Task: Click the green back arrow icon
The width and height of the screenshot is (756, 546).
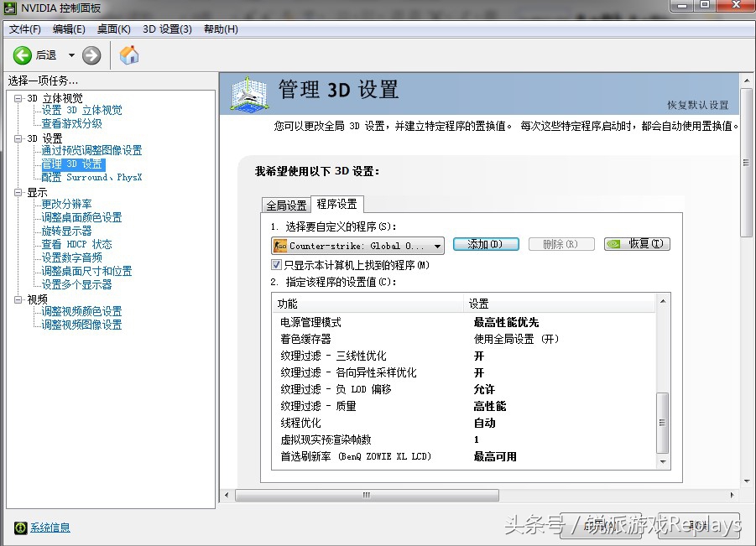Action: 22,55
